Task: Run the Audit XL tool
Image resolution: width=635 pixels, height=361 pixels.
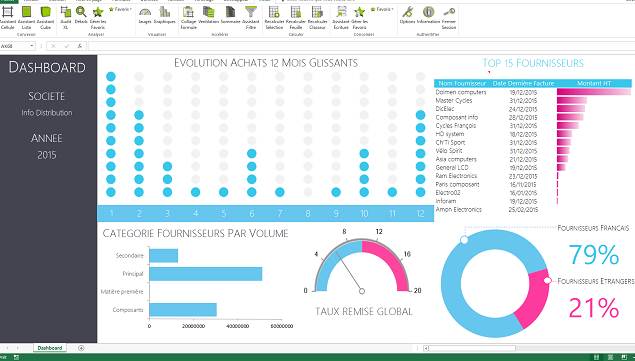Action: click(66, 18)
